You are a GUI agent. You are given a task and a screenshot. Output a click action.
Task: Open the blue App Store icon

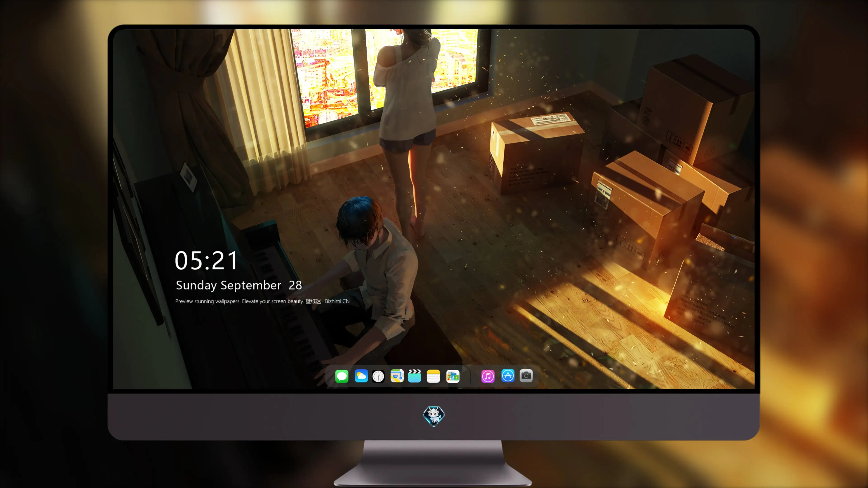tap(508, 375)
